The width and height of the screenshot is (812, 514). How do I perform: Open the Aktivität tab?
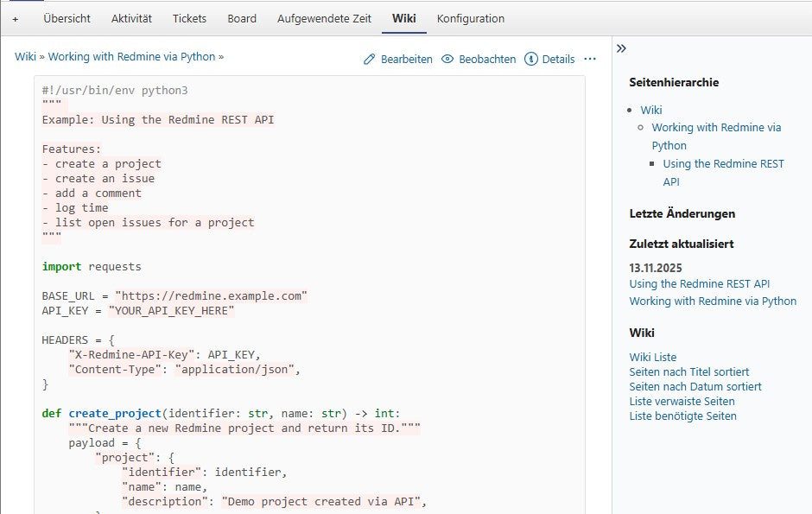coord(131,18)
